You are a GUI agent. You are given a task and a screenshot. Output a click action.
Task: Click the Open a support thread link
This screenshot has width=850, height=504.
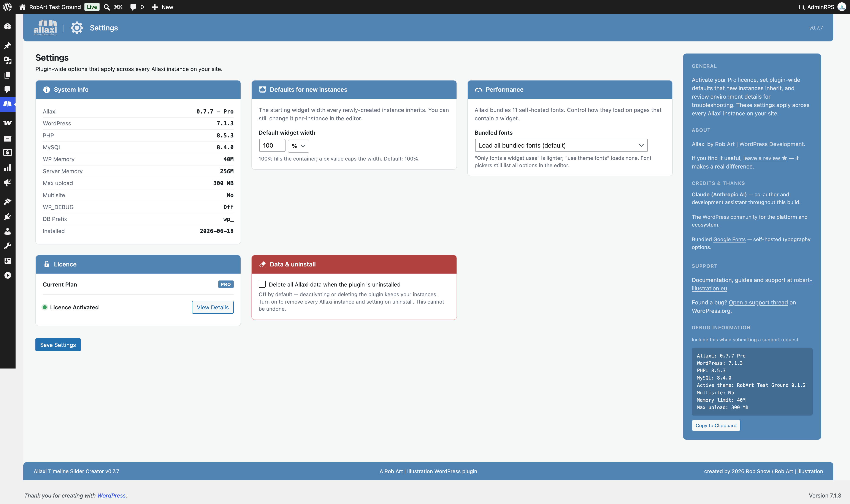(758, 303)
